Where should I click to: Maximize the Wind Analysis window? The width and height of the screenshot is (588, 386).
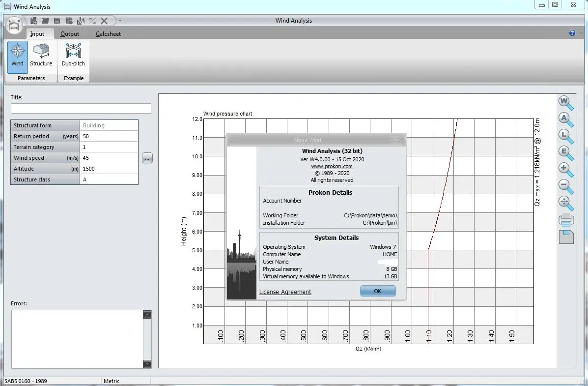(x=555, y=5)
